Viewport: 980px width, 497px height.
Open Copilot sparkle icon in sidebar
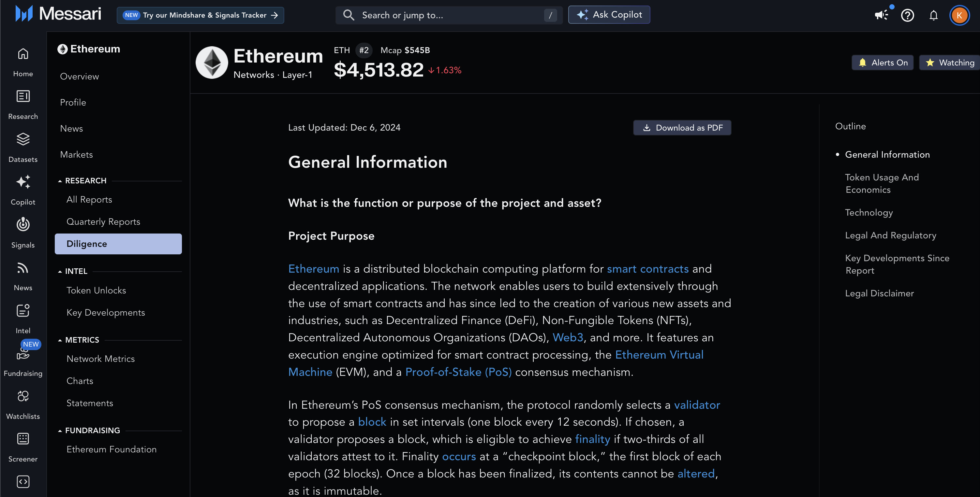click(x=23, y=182)
